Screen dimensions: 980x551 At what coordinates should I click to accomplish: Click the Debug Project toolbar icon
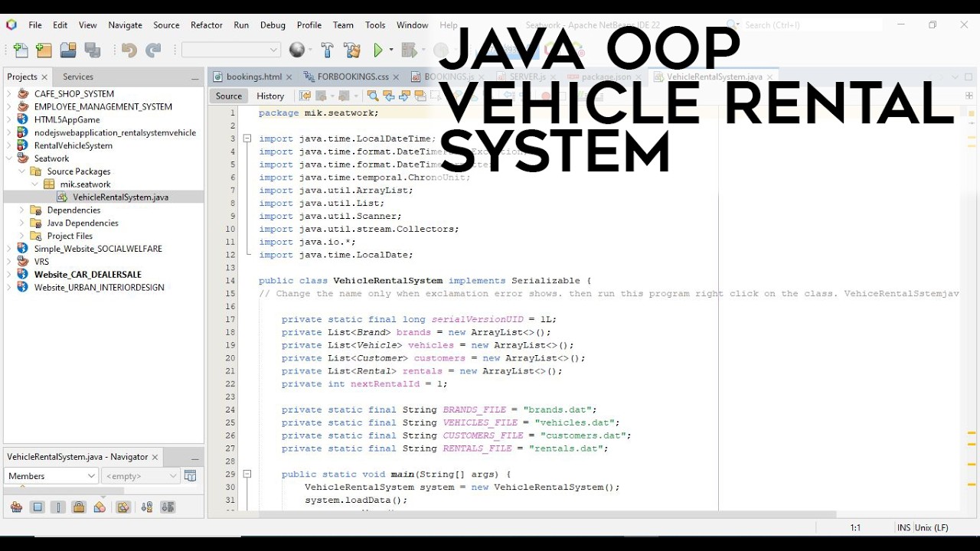(410, 51)
